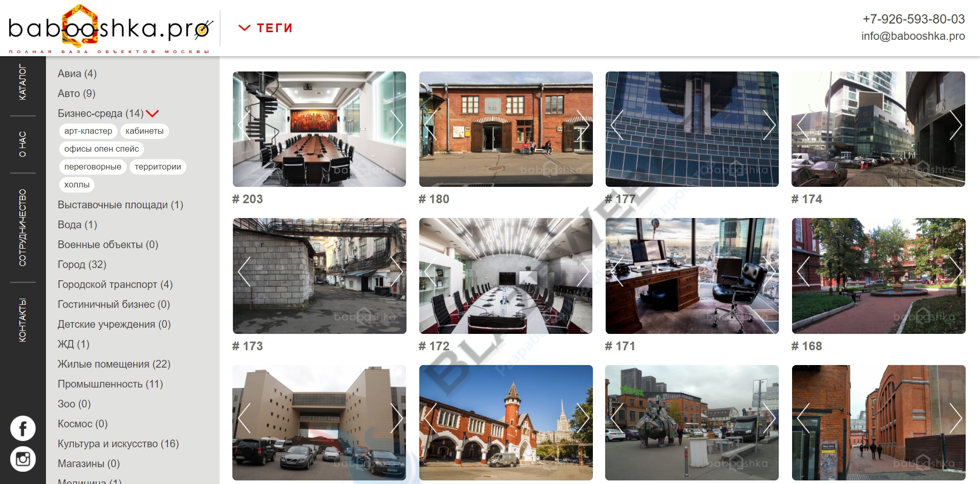Collapse the Бизнес-среда category arrow
Image resolution: width=980 pixels, height=484 pixels.
pyautogui.click(x=152, y=113)
